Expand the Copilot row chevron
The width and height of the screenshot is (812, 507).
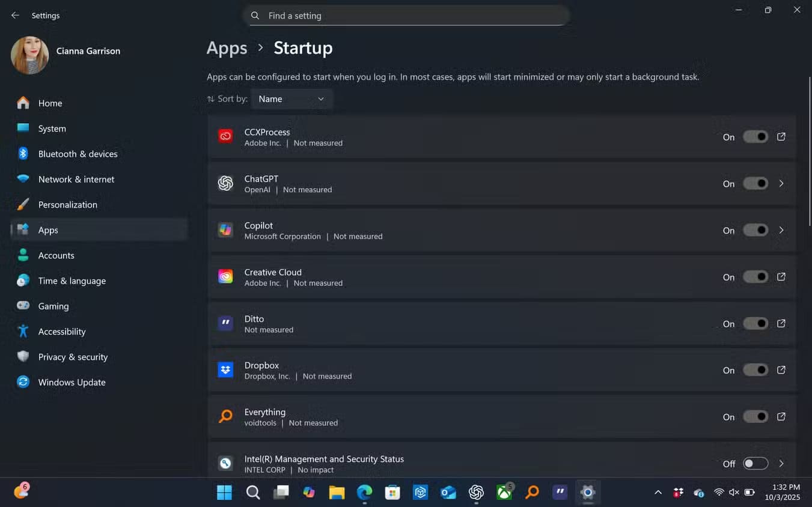tap(781, 230)
